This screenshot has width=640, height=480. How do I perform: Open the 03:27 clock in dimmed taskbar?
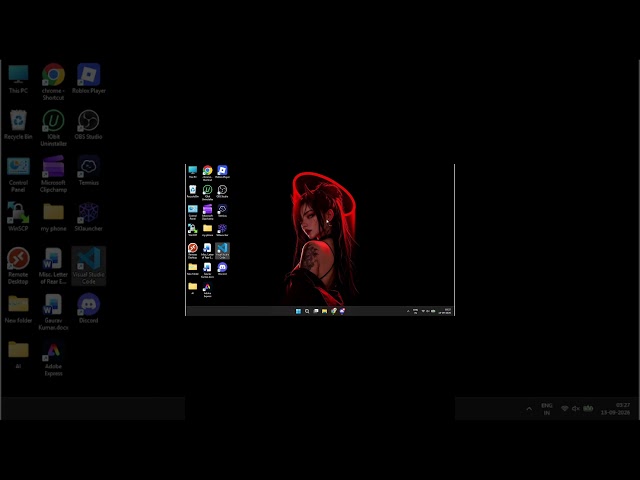click(615, 409)
